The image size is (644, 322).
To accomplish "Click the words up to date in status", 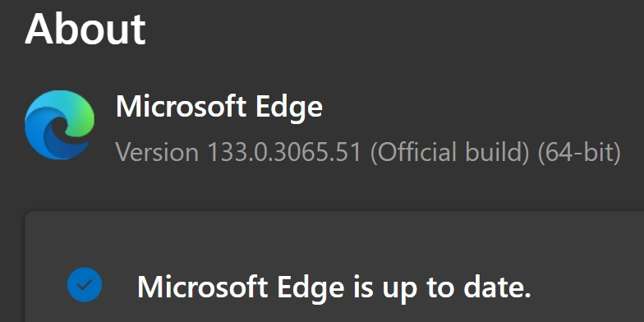I will click(x=457, y=287).
